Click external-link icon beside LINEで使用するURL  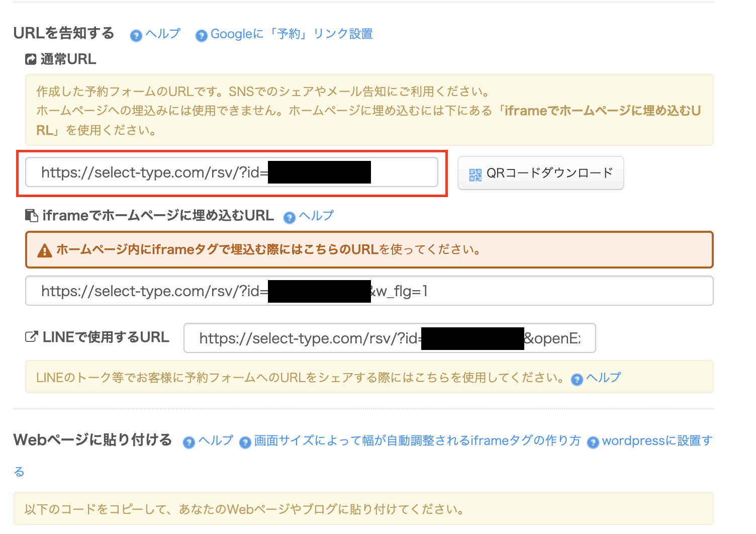31,337
